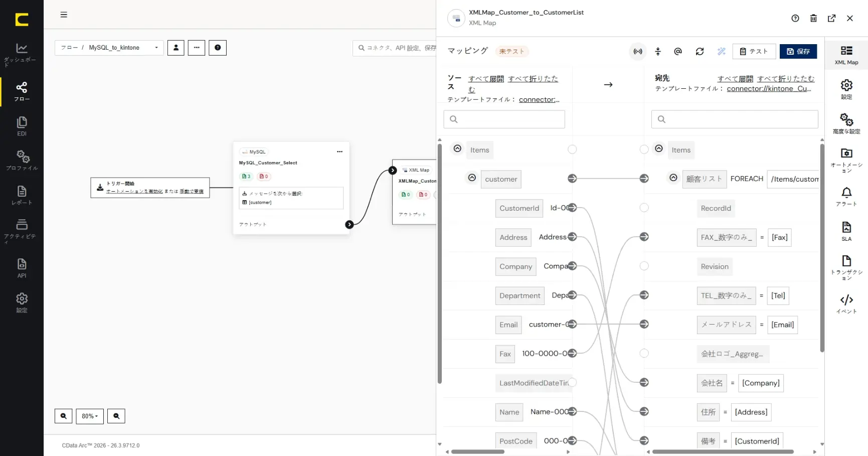Collapse the 顧客リスト destination node
Viewport: 868px width, 456px height.
click(x=673, y=178)
